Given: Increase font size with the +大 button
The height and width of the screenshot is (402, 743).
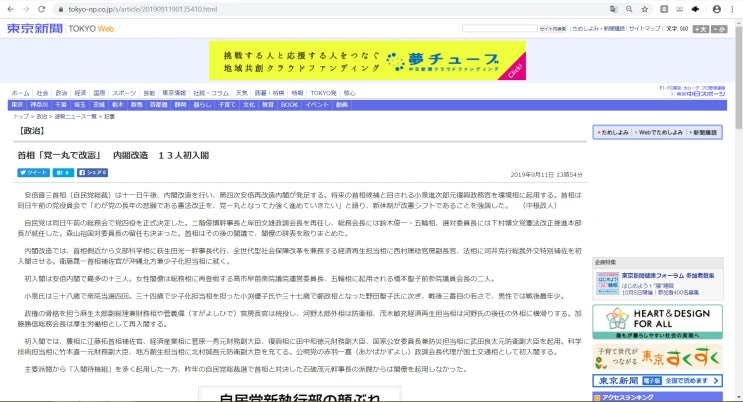Looking at the screenshot, I should pyautogui.click(x=701, y=29).
